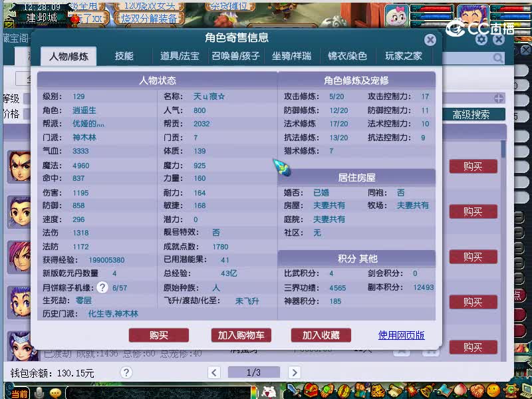Select the pink-bow pet portrait at top
Viewport: 532px width, 399px height.
pyautogui.click(x=396, y=15)
